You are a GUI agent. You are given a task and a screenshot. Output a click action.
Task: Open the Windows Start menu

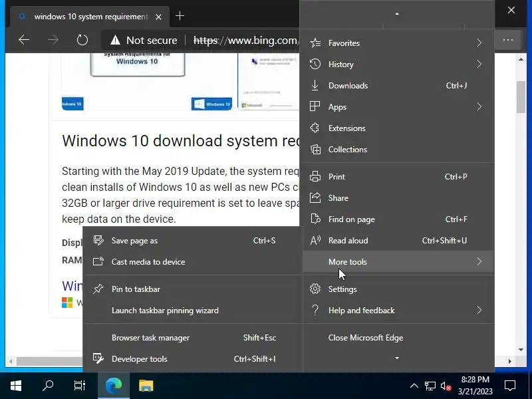coord(16,386)
